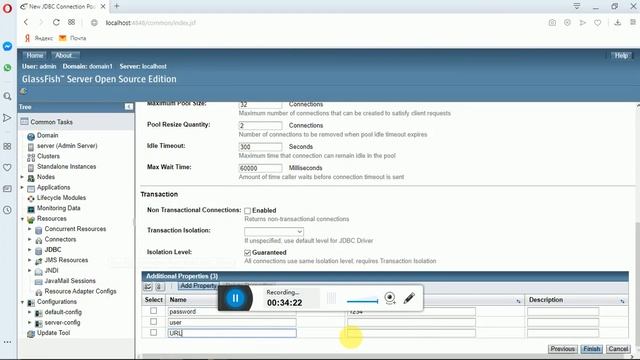The image size is (640, 360).
Task: Click the Add Property button
Action: tap(198, 286)
